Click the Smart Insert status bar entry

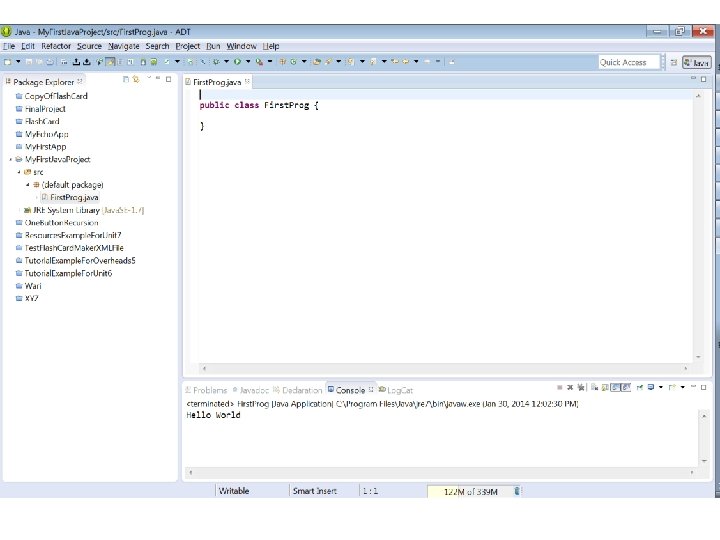[x=315, y=491]
